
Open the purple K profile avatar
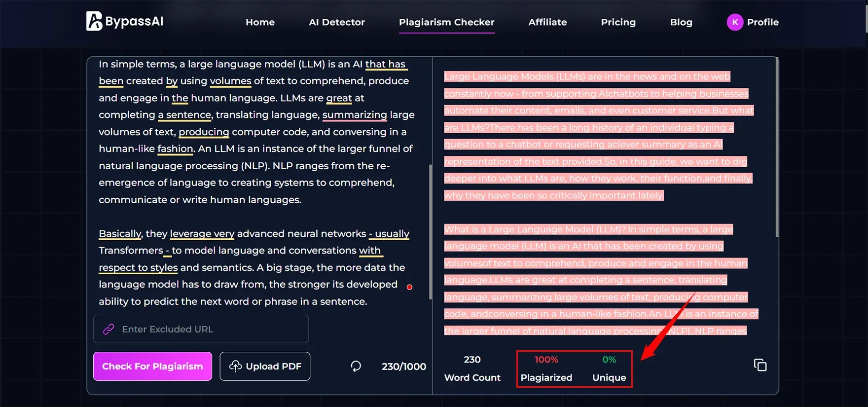click(734, 22)
